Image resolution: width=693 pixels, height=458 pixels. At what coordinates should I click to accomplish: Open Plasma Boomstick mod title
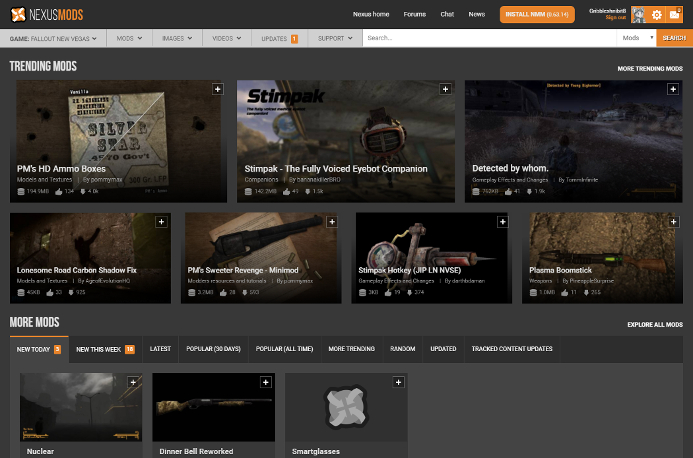pos(560,270)
